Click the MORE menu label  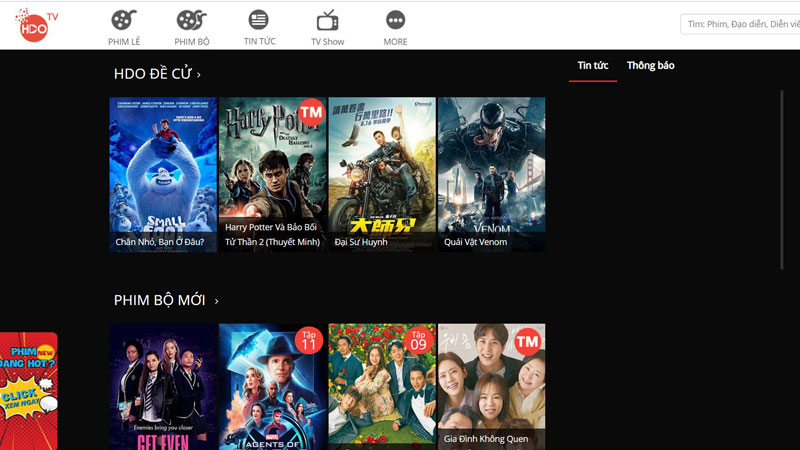(x=395, y=42)
